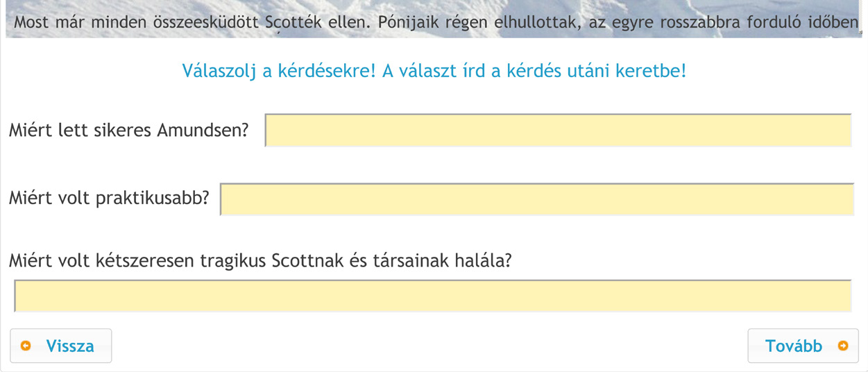Select the answer field for 'Miért volt praktikusabb?'

[x=537, y=200]
